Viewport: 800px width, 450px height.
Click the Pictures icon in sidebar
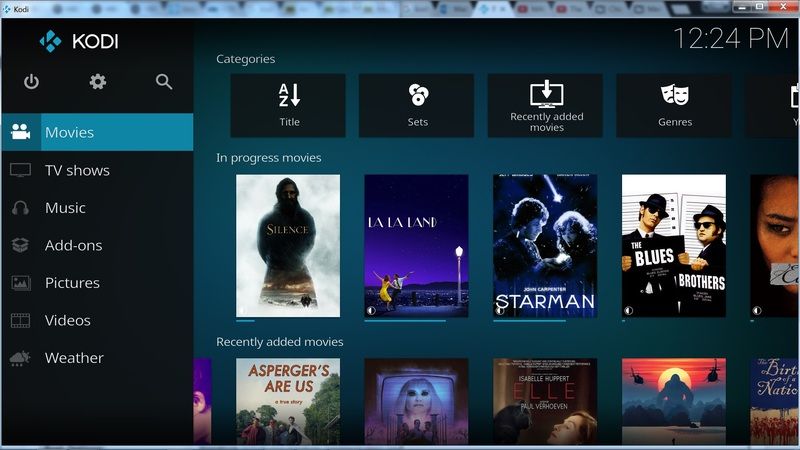(x=20, y=283)
